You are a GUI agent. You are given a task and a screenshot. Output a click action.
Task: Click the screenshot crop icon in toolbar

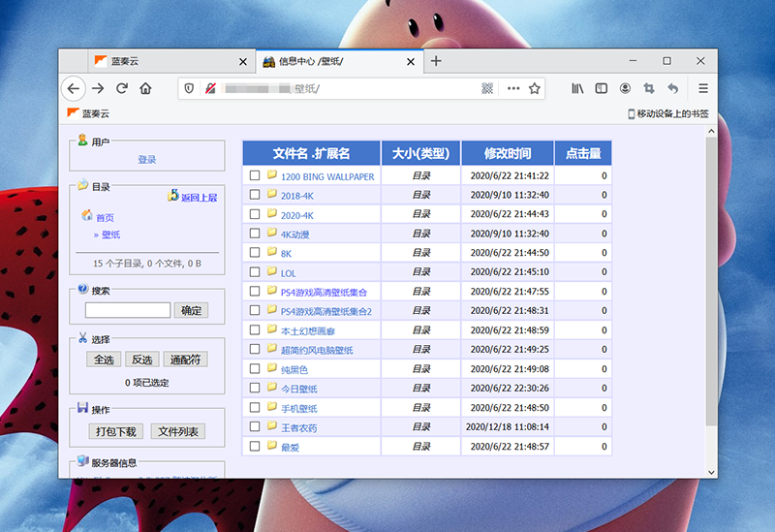[649, 88]
